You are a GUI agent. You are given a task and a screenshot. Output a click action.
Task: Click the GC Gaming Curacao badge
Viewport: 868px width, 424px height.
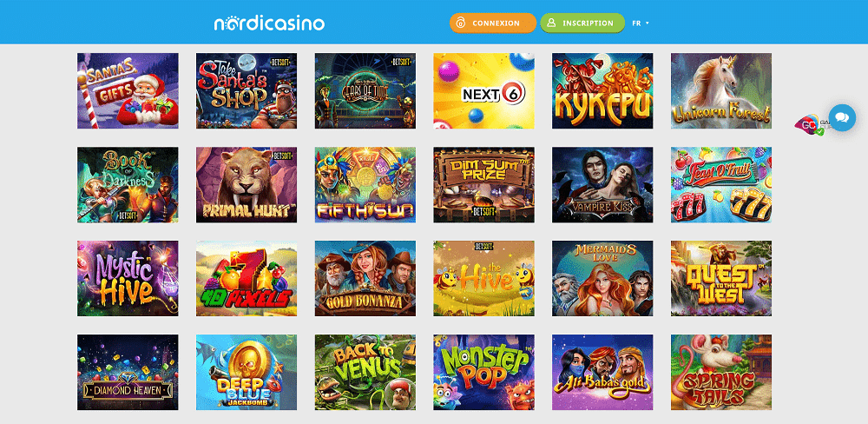pyautogui.click(x=811, y=125)
